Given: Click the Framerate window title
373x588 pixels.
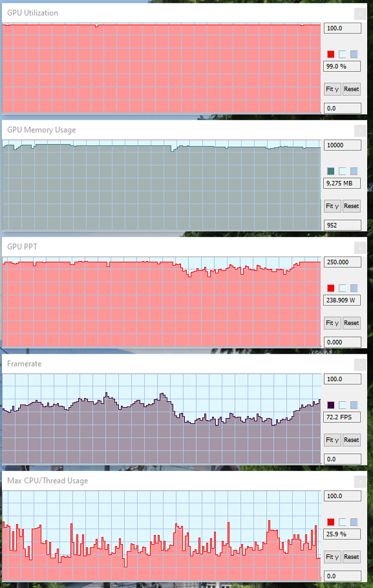Looking at the screenshot, I should pyautogui.click(x=25, y=364).
